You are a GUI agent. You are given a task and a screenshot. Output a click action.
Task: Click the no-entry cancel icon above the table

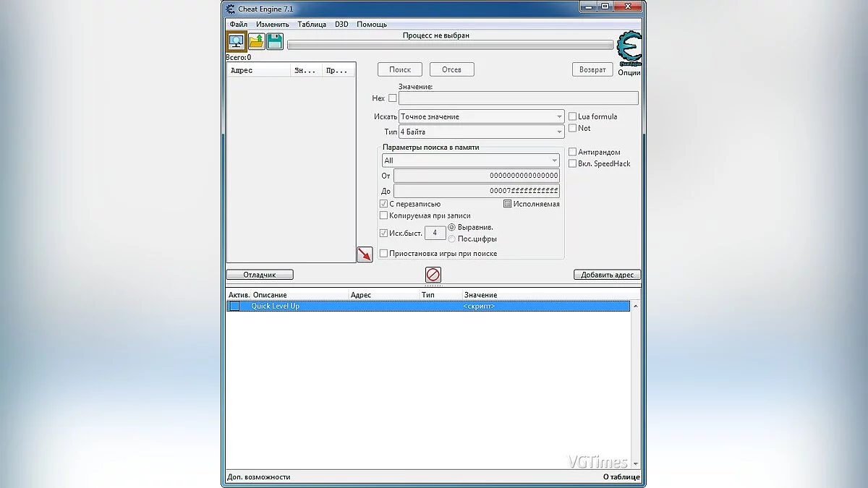click(432, 275)
